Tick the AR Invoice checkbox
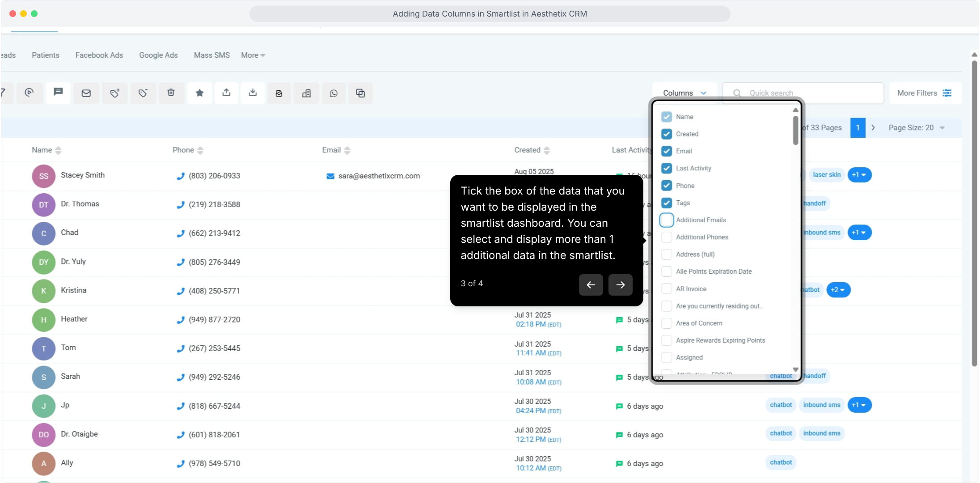Image resolution: width=980 pixels, height=483 pixels. [x=667, y=289]
